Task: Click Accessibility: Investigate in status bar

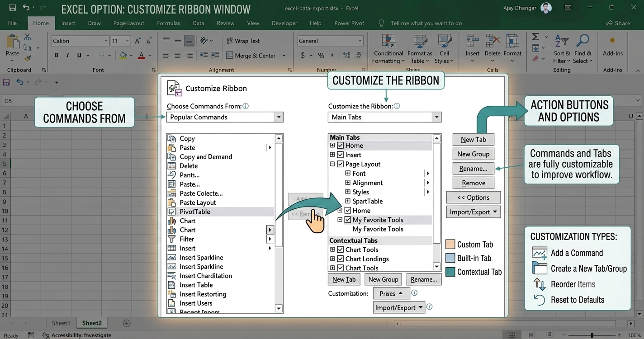Action: tap(77, 335)
